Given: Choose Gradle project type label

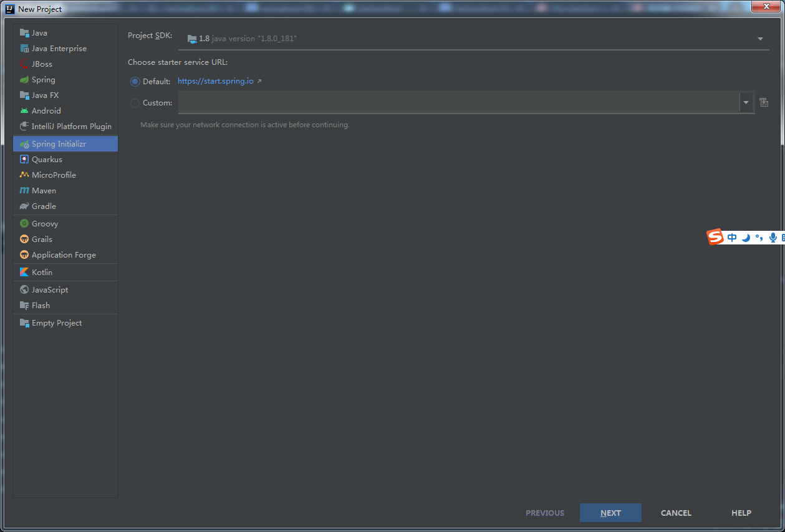Looking at the screenshot, I should click(44, 206).
